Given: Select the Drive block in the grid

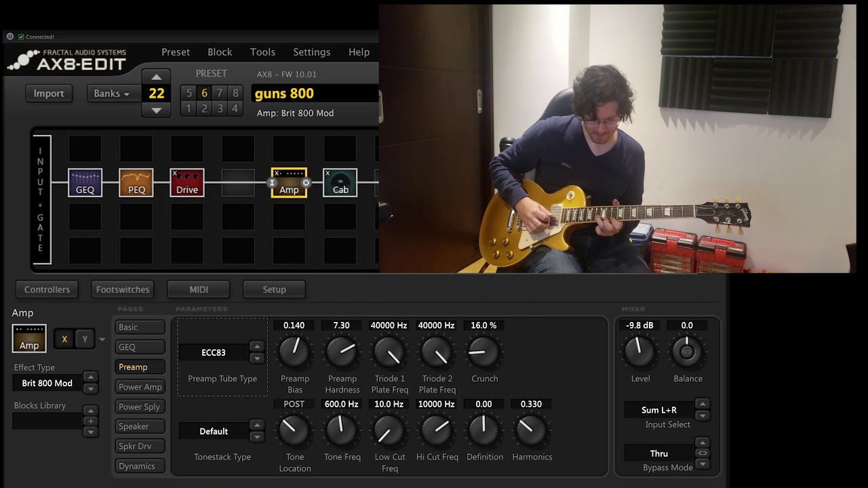Looking at the screenshot, I should pos(187,183).
